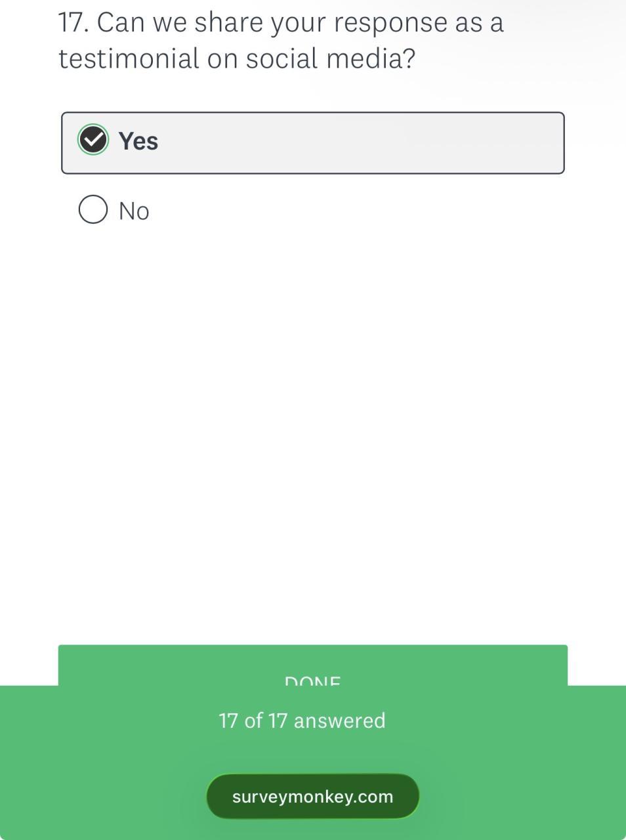626x840 pixels.
Task: Choose the "No" answer label
Action: pyautogui.click(x=134, y=211)
